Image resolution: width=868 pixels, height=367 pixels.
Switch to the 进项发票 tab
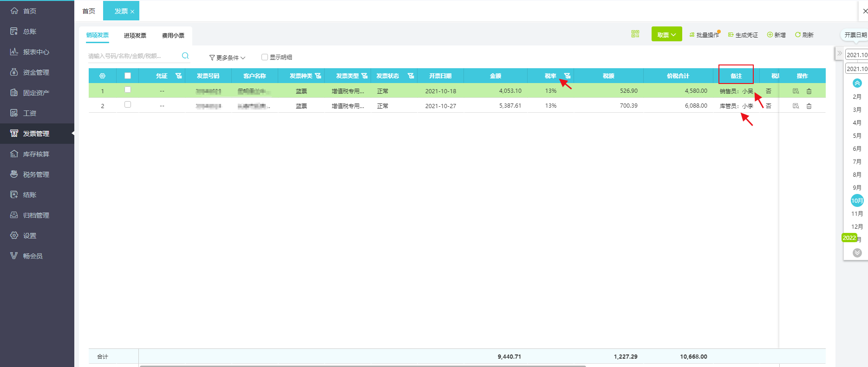tap(135, 35)
